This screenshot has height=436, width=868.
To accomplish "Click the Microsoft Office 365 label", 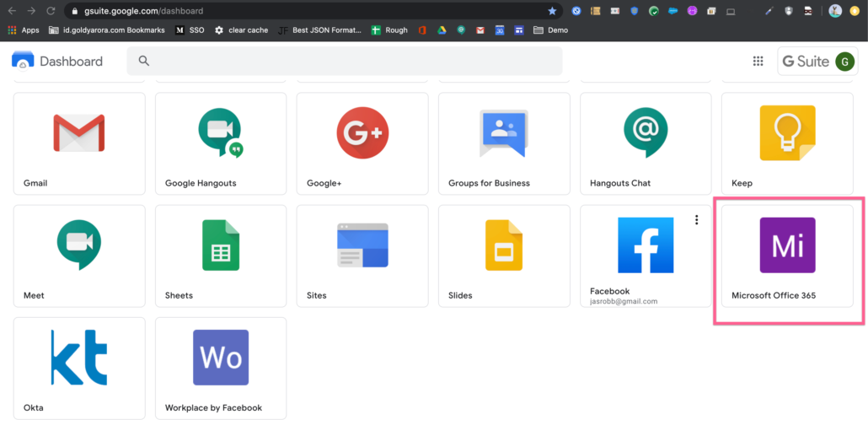I will pos(774,295).
